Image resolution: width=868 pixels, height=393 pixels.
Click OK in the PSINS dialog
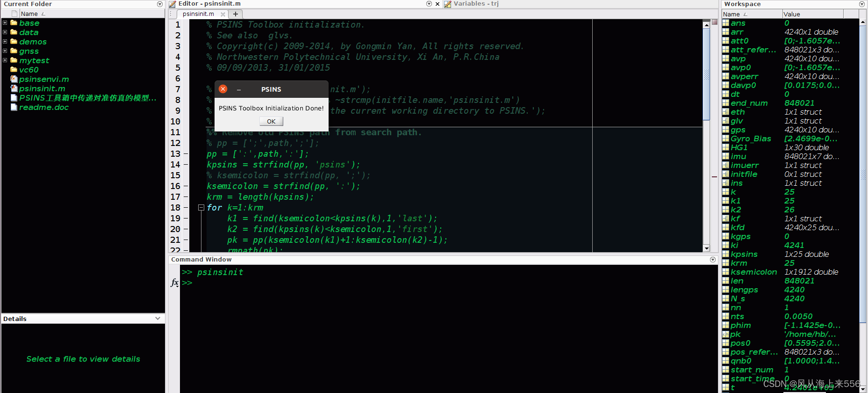[x=271, y=121]
